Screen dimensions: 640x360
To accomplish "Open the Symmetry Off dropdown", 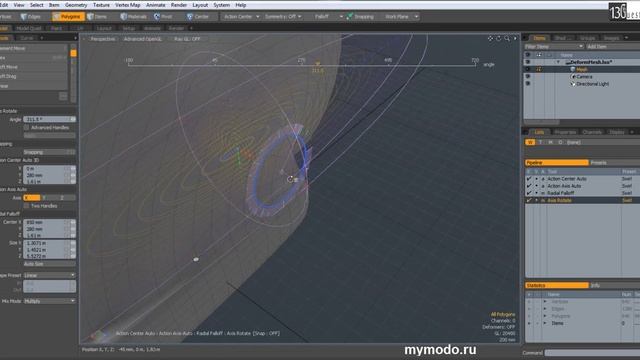I will pos(283,17).
